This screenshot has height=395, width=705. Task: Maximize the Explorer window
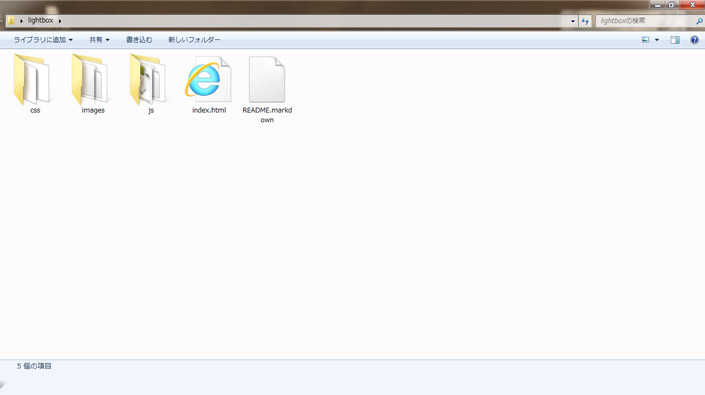(671, 5)
